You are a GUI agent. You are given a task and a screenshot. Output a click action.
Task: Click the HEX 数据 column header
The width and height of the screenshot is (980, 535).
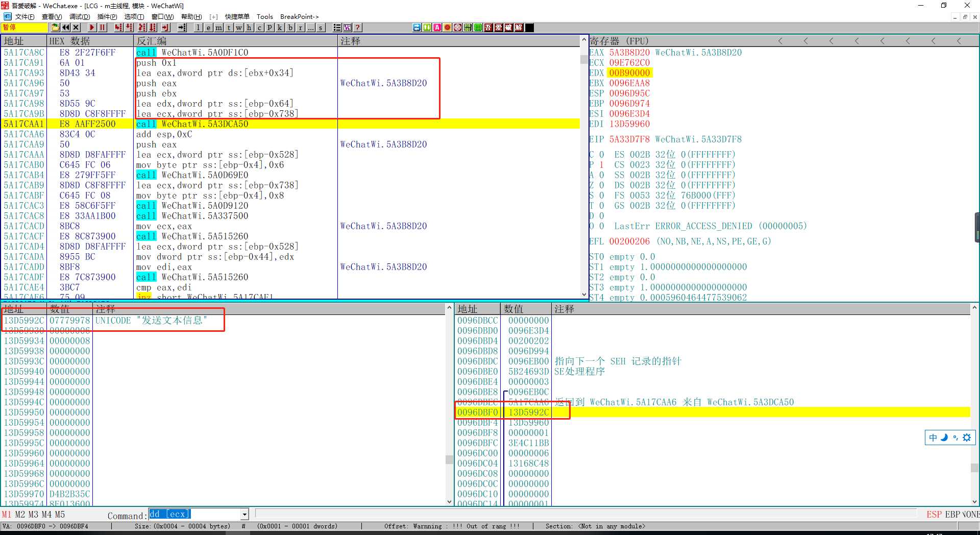(90, 41)
